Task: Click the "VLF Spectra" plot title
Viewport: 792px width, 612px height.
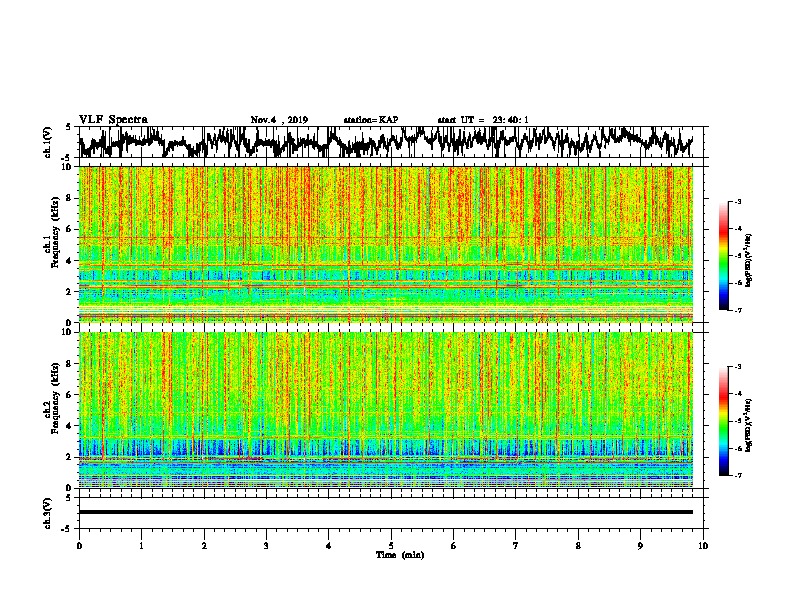Action: 113,120
